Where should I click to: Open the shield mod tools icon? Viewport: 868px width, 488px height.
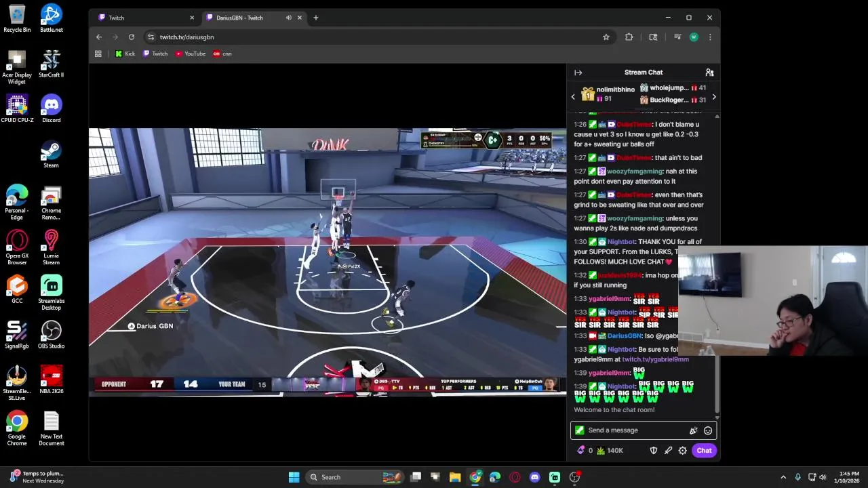[x=654, y=451]
